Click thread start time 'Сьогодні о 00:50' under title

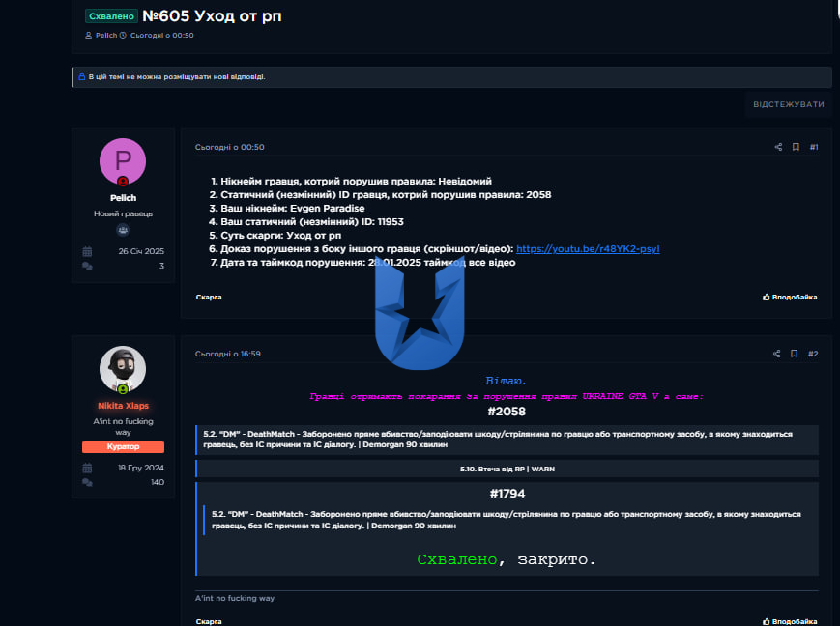point(161,36)
